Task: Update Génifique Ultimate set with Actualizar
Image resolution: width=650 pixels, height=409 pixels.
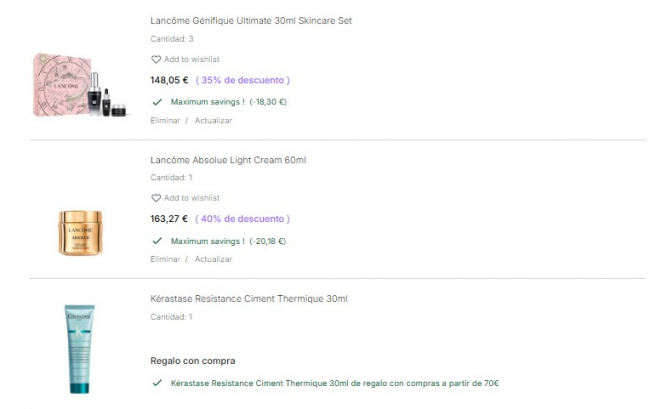Action: click(x=213, y=120)
